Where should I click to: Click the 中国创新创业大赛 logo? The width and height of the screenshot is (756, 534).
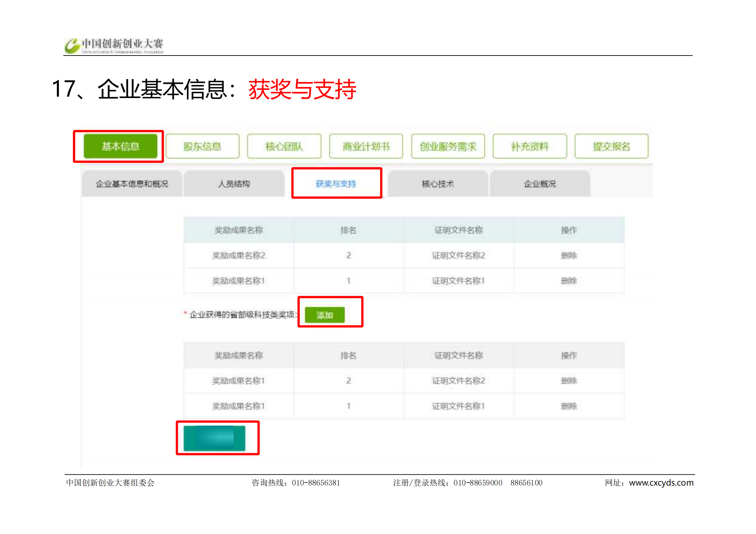coord(114,45)
